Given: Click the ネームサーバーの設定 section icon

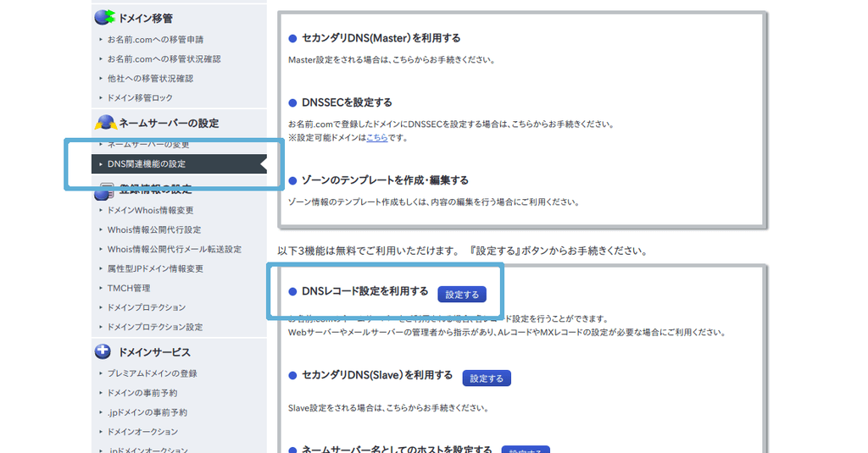Looking at the screenshot, I should pos(104,122).
